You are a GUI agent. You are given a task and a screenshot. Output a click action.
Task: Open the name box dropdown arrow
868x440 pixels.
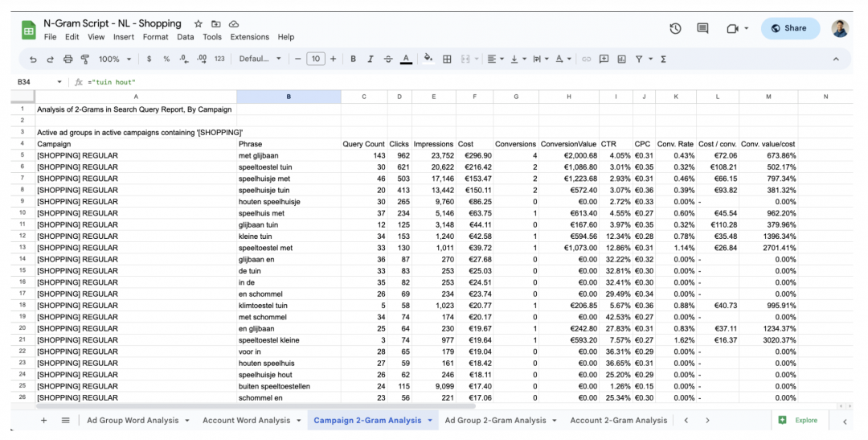(x=59, y=82)
